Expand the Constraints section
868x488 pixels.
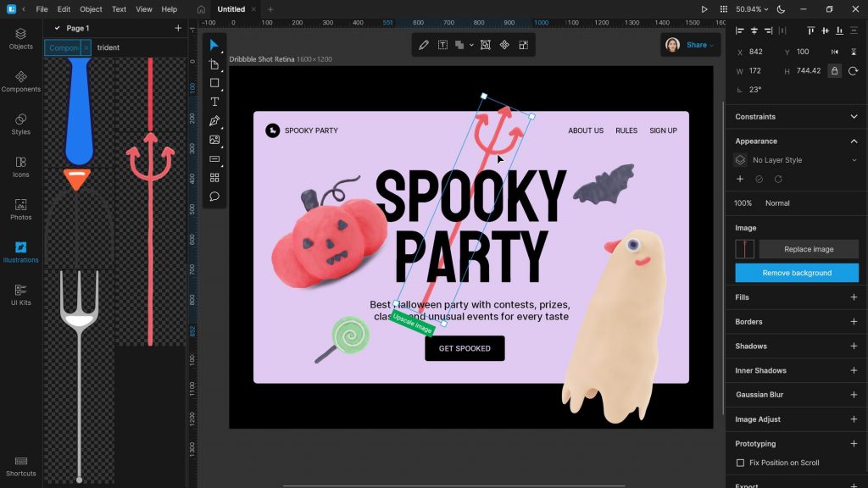(854, 117)
